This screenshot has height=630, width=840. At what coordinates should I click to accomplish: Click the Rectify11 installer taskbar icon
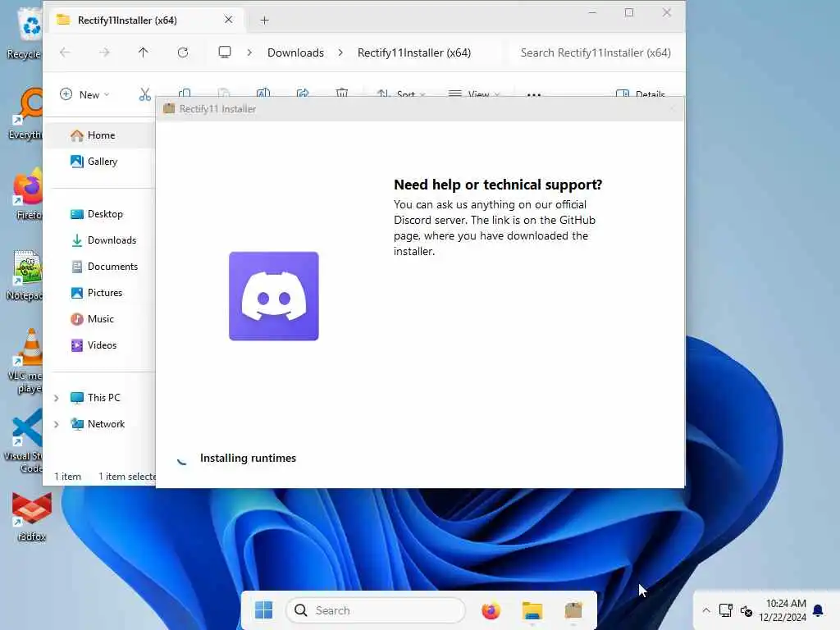coord(573,610)
